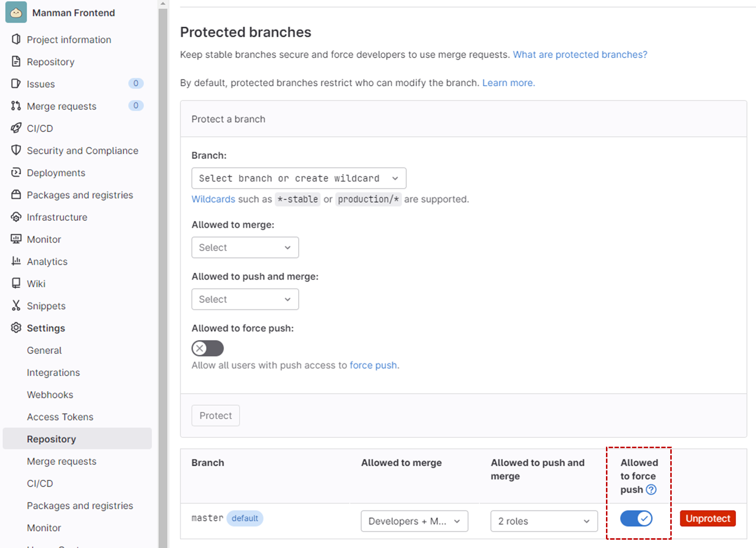Open Issues via its sidebar icon
This screenshot has height=548, width=756.
[16, 84]
